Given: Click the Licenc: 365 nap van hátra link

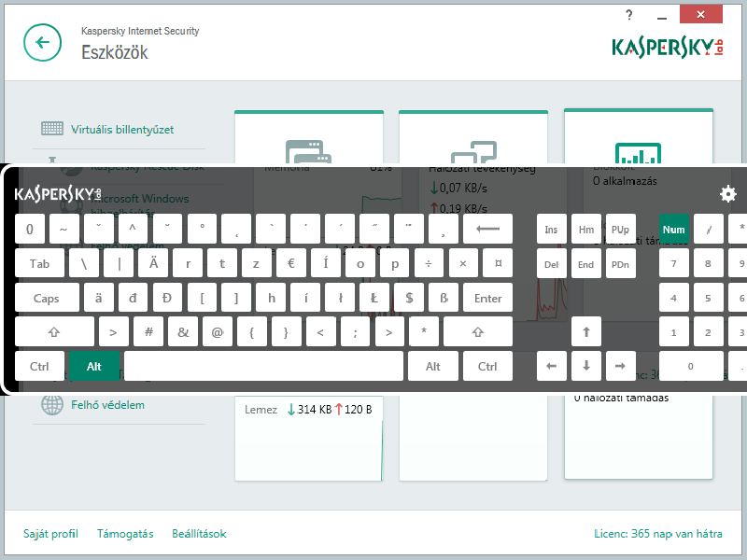Looking at the screenshot, I should [658, 534].
